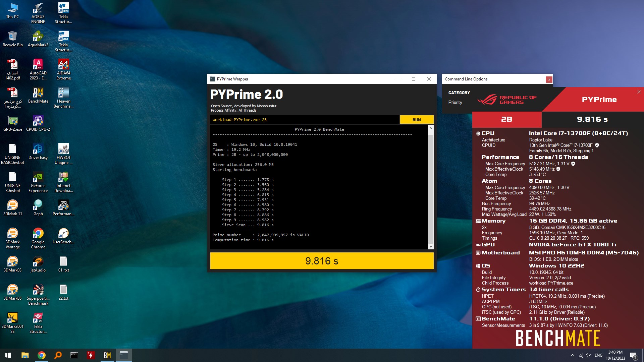Select Priority under Command Line Options category
The height and width of the screenshot is (362, 644).
pos(455,102)
